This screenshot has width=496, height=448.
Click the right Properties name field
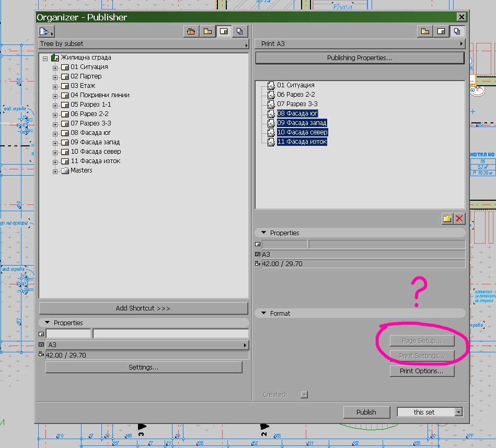(387, 244)
